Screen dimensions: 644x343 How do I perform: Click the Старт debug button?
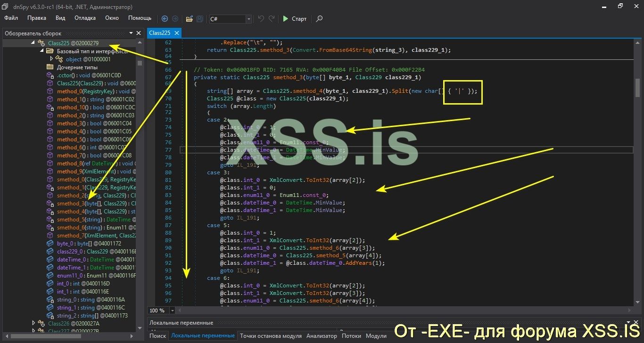[x=295, y=19]
